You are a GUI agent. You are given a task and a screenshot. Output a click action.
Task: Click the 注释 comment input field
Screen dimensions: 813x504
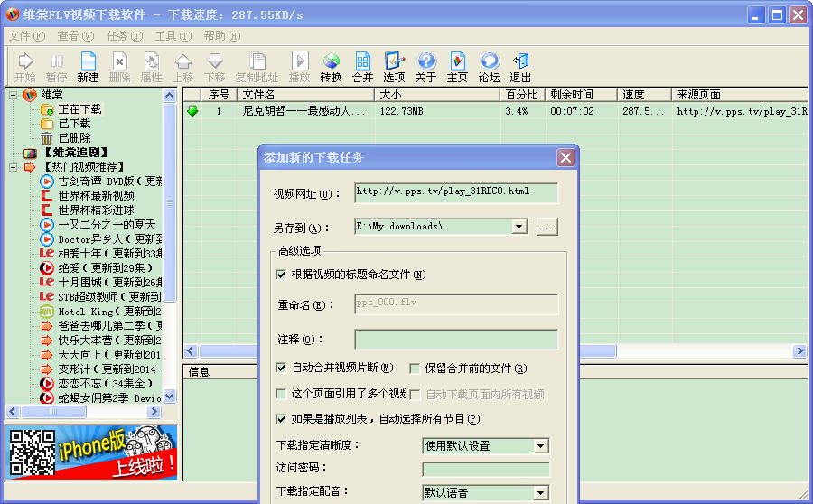tap(456, 339)
